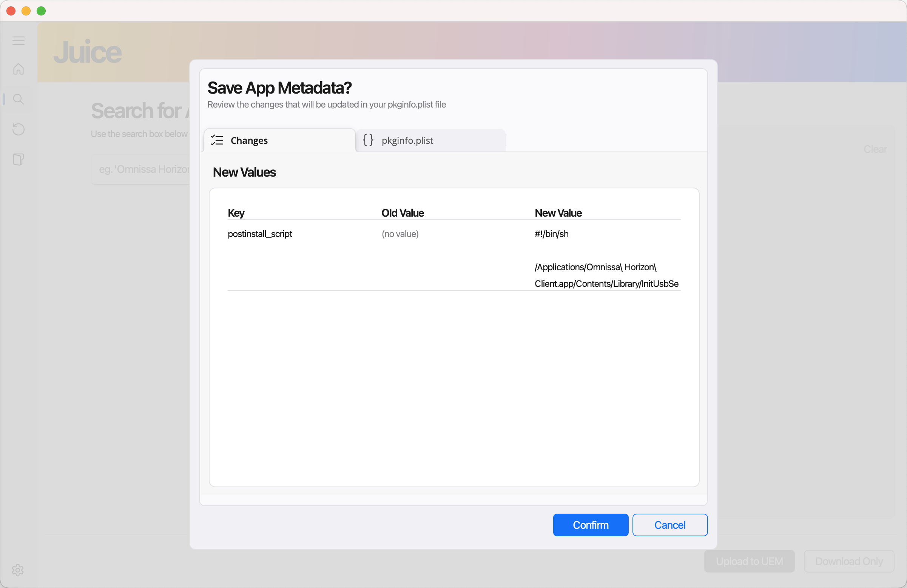Click the Old Value column header
Screen dimensions: 907x588
click(403, 213)
